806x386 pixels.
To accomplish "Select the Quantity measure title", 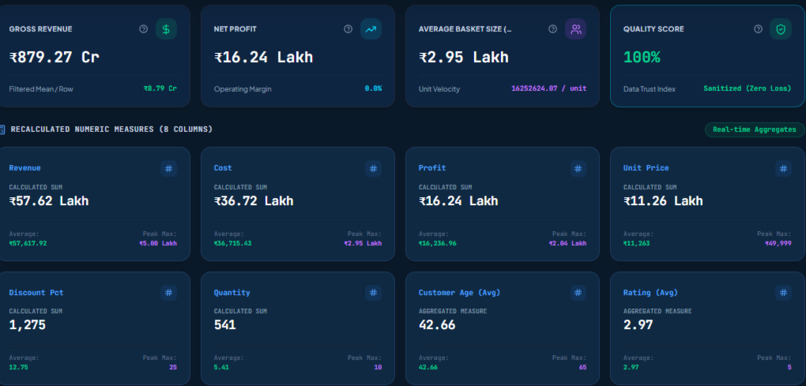I will tap(232, 292).
